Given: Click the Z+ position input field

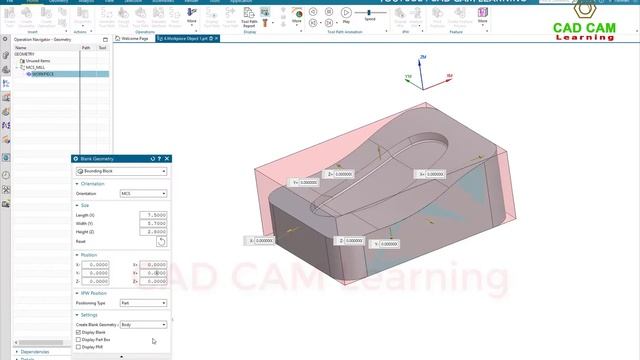Looking at the screenshot, I should pos(153,282).
